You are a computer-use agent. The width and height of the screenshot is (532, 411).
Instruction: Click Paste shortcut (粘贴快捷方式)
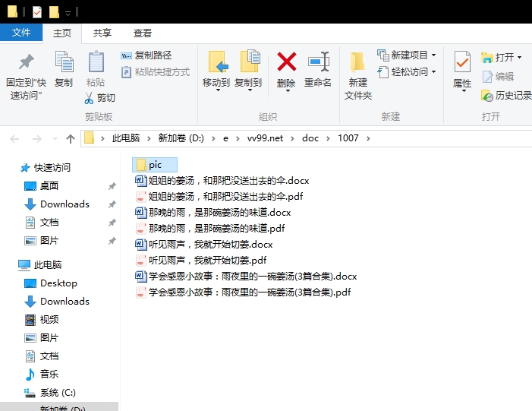click(156, 72)
